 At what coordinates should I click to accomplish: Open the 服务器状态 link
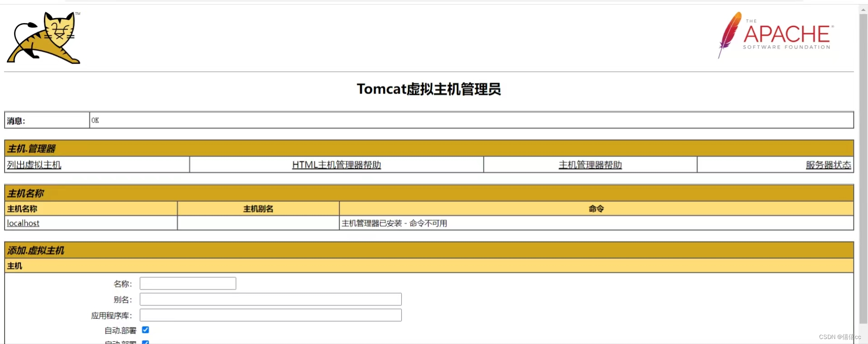click(829, 165)
